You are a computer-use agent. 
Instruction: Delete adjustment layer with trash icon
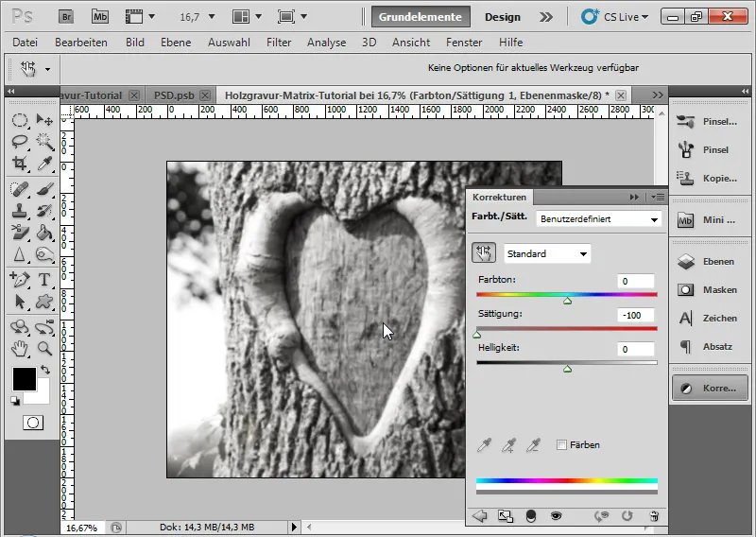654,516
